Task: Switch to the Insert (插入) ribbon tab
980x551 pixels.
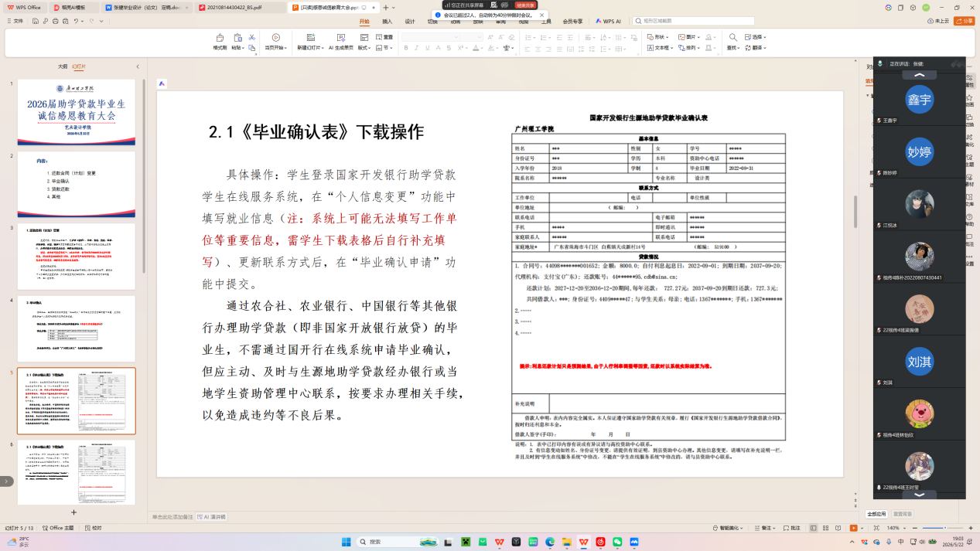Action: (388, 22)
